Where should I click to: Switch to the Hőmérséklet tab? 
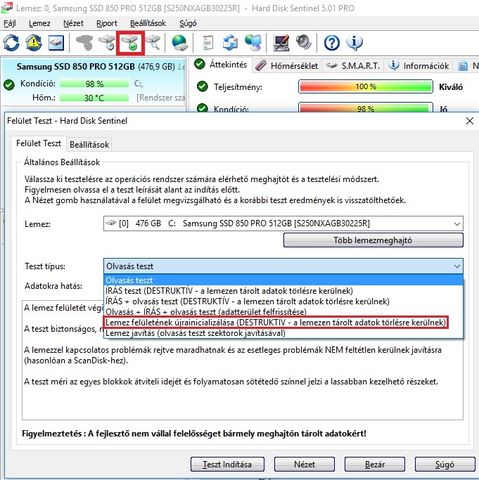pos(287,66)
